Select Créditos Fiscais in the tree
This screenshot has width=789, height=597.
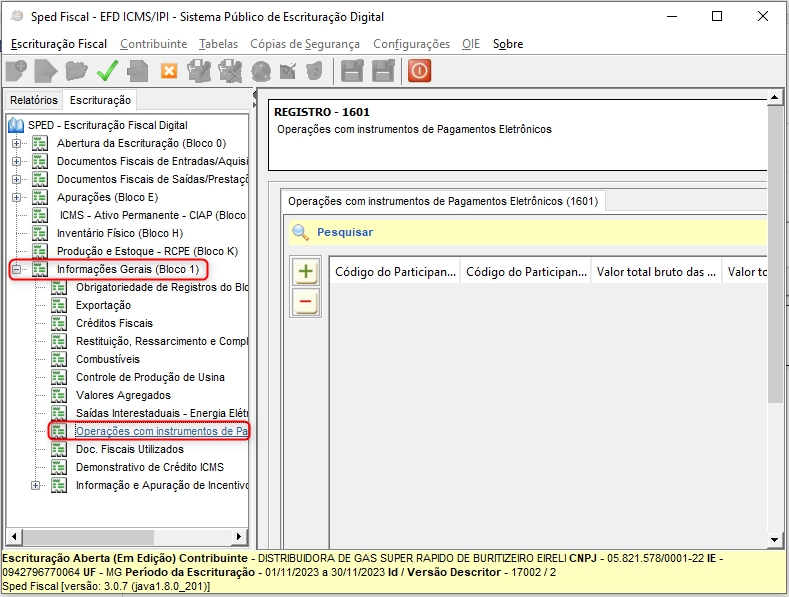click(x=114, y=323)
